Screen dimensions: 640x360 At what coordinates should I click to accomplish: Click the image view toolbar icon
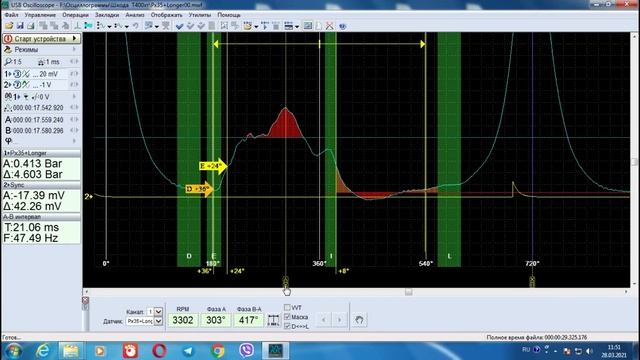309,26
